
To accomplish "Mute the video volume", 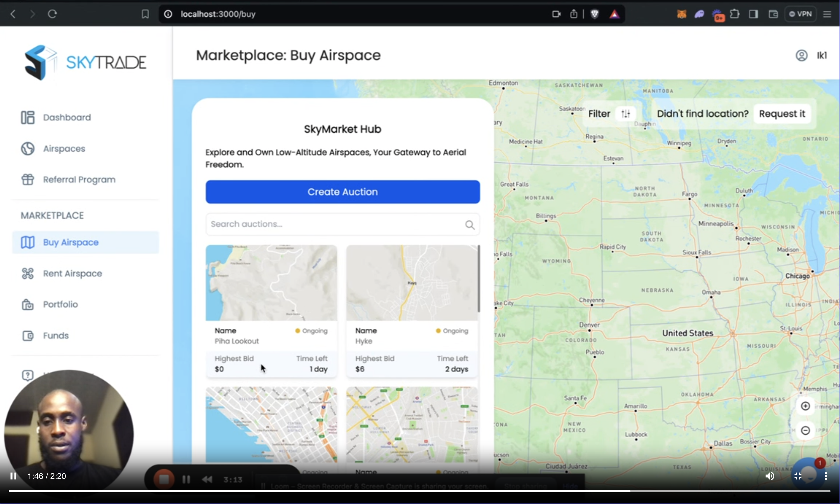I will (x=770, y=476).
